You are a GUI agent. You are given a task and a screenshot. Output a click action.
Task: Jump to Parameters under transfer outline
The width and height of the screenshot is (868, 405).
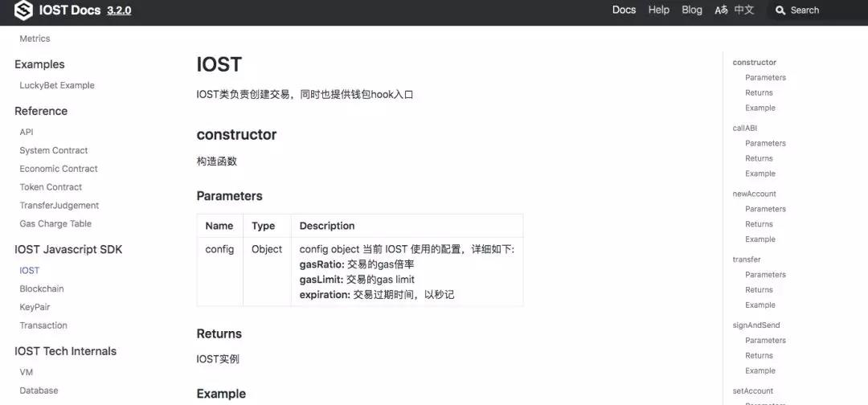(x=766, y=275)
